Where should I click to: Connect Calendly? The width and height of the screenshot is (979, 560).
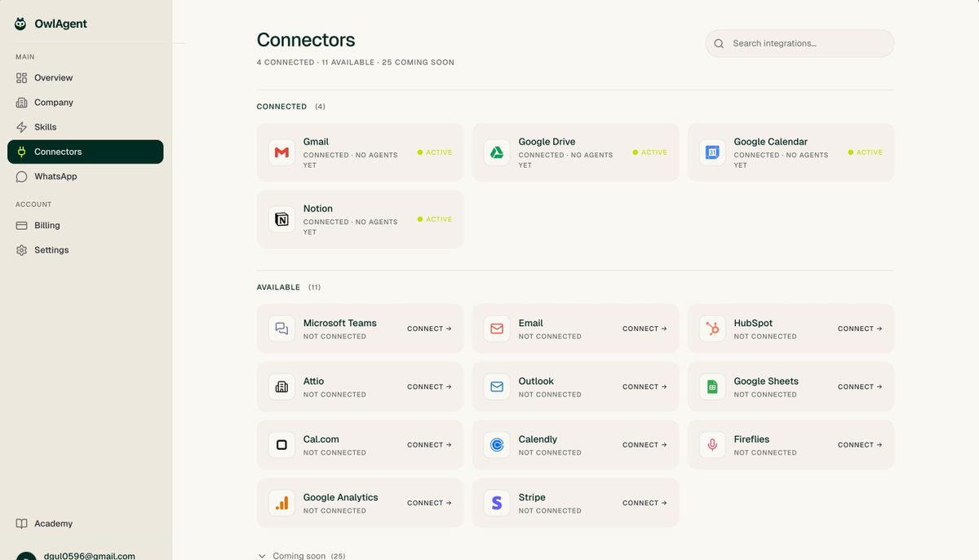pyautogui.click(x=645, y=445)
